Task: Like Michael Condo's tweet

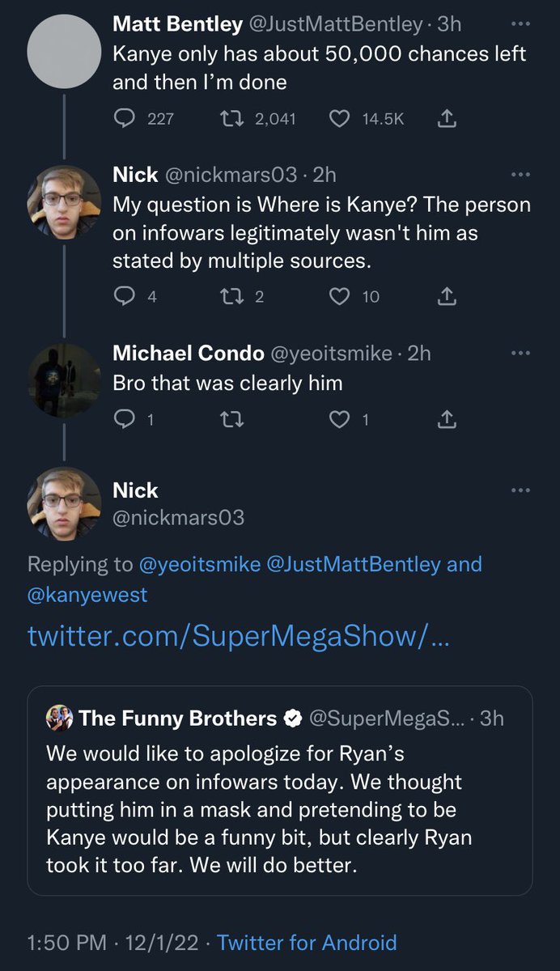Action: (x=339, y=418)
